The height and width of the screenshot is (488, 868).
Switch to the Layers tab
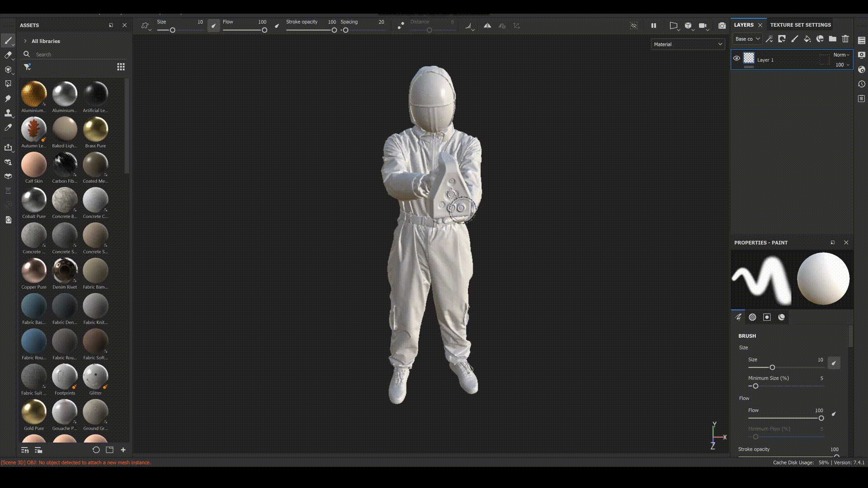tap(744, 25)
